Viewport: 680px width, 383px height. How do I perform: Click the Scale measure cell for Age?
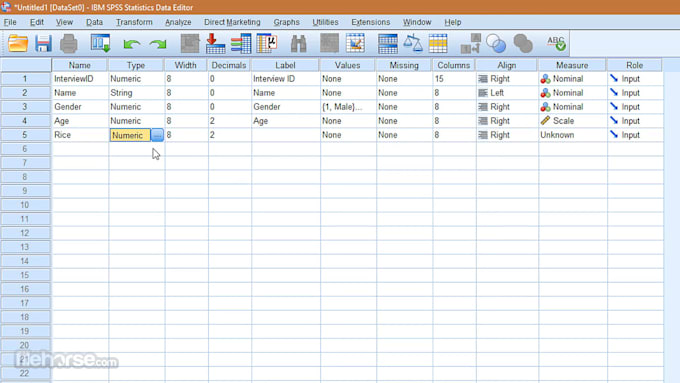tap(572, 121)
